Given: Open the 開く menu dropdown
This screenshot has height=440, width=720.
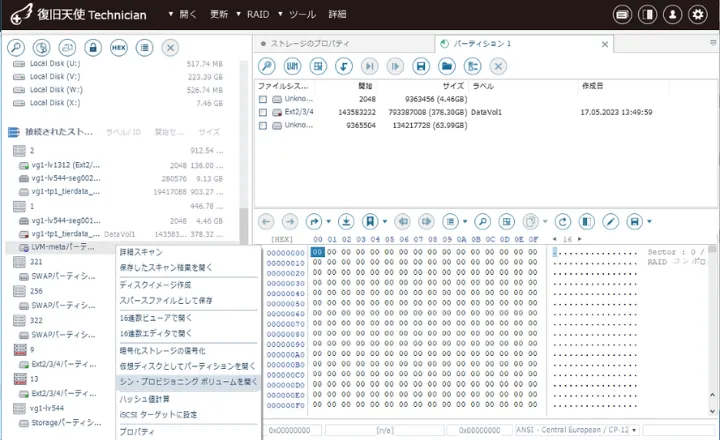Looking at the screenshot, I should pyautogui.click(x=182, y=14).
